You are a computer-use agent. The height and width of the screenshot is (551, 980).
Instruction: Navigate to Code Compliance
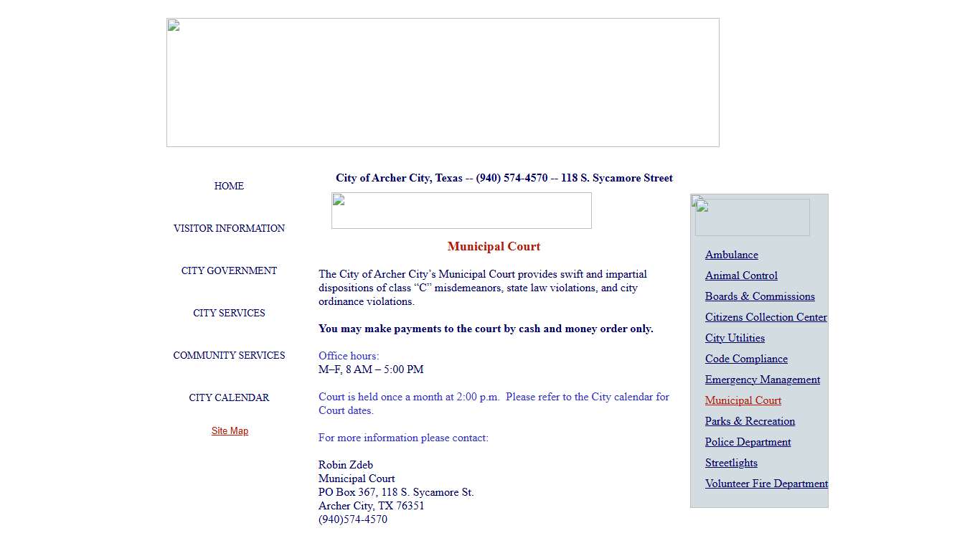click(746, 359)
